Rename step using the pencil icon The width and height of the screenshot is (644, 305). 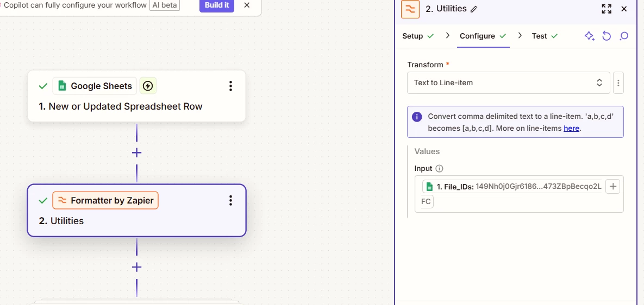pos(474,9)
